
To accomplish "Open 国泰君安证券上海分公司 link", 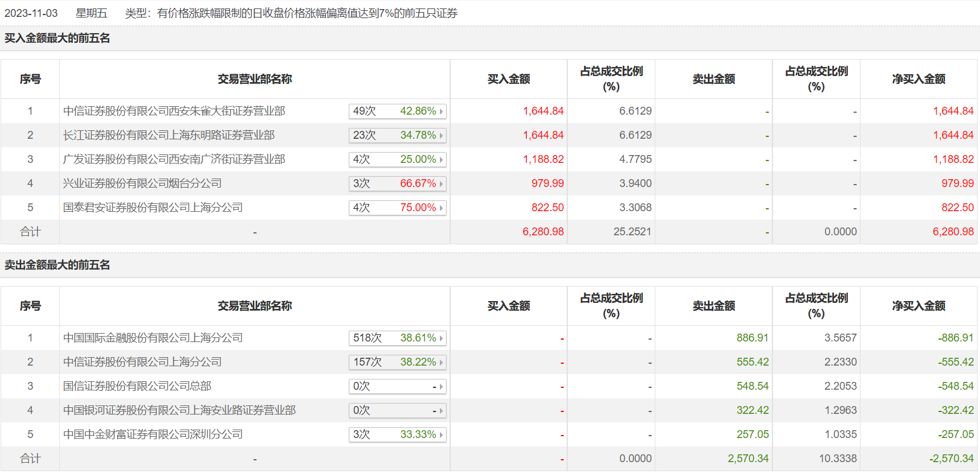I will tap(153, 208).
